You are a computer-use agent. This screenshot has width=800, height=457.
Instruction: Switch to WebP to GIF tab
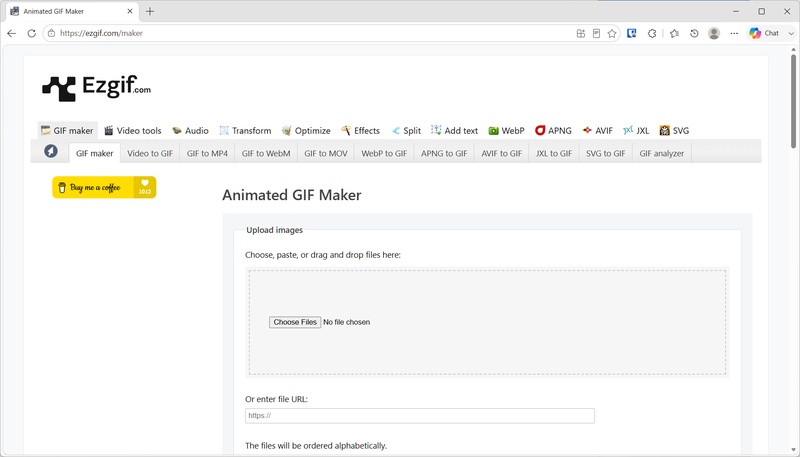pyautogui.click(x=384, y=153)
